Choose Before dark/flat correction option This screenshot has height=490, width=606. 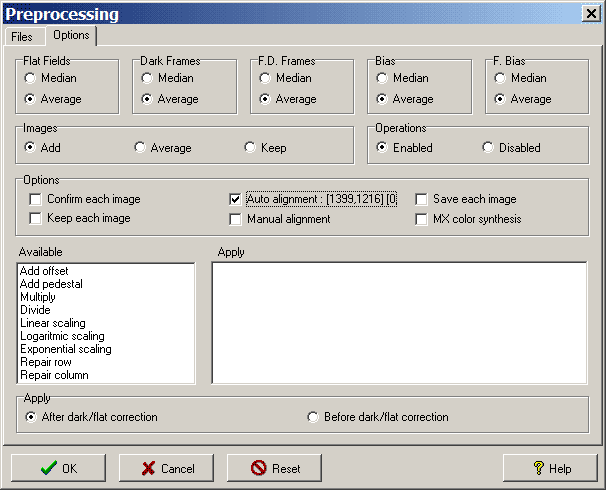point(314,417)
